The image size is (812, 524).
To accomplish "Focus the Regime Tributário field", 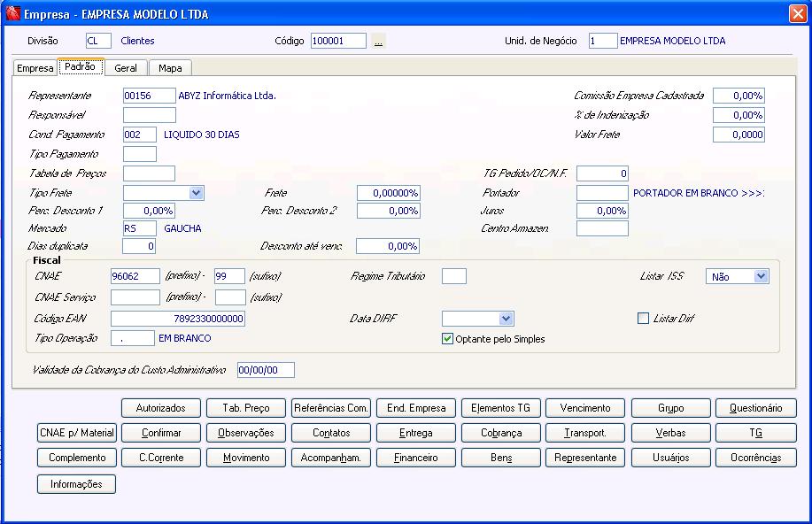I will (454, 276).
